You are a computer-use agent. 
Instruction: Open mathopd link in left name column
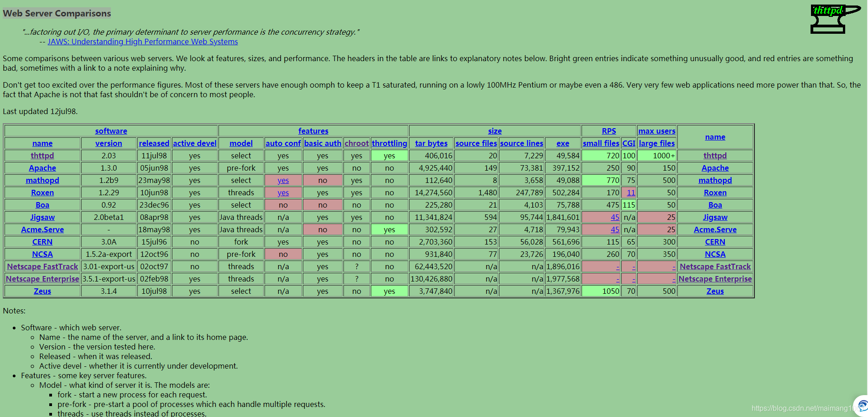[x=42, y=180]
